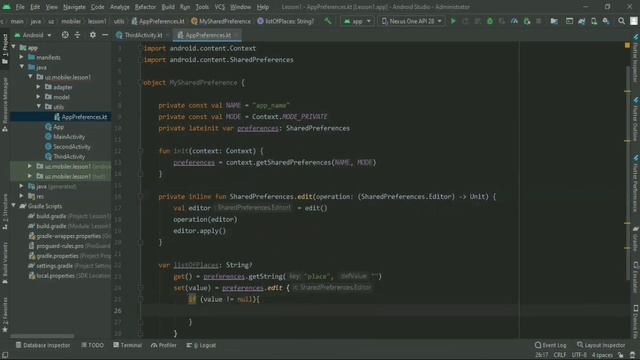Image resolution: width=640 pixels, height=360 pixels.
Task: Open the Build menu
Action: click(168, 7)
